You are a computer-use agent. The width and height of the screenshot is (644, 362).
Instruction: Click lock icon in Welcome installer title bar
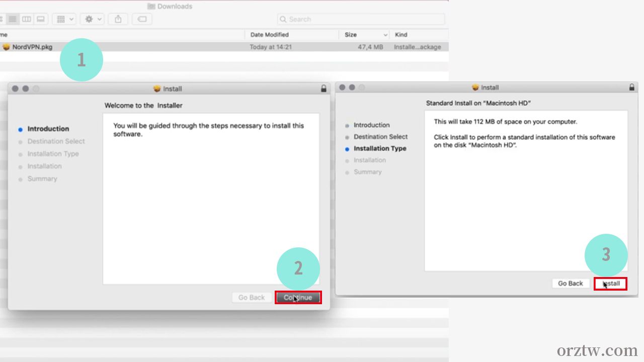324,88
